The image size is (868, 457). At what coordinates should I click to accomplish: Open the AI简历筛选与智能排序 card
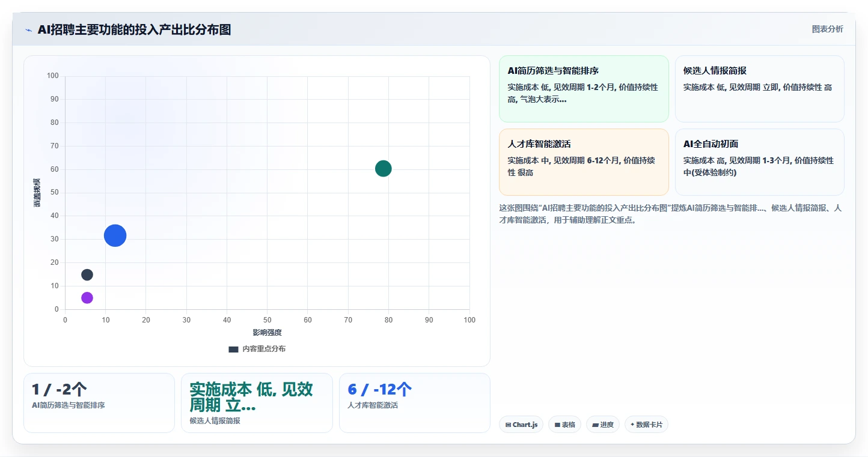pyautogui.click(x=584, y=89)
